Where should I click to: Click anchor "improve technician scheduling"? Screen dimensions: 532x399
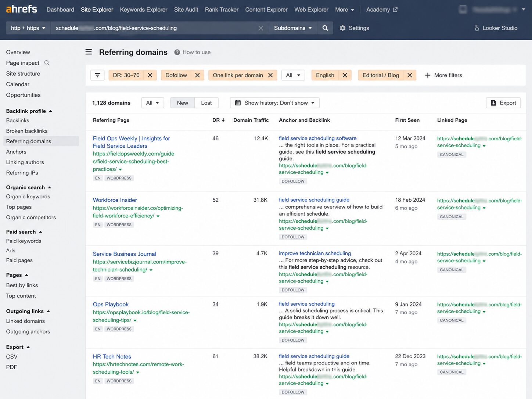(x=315, y=253)
